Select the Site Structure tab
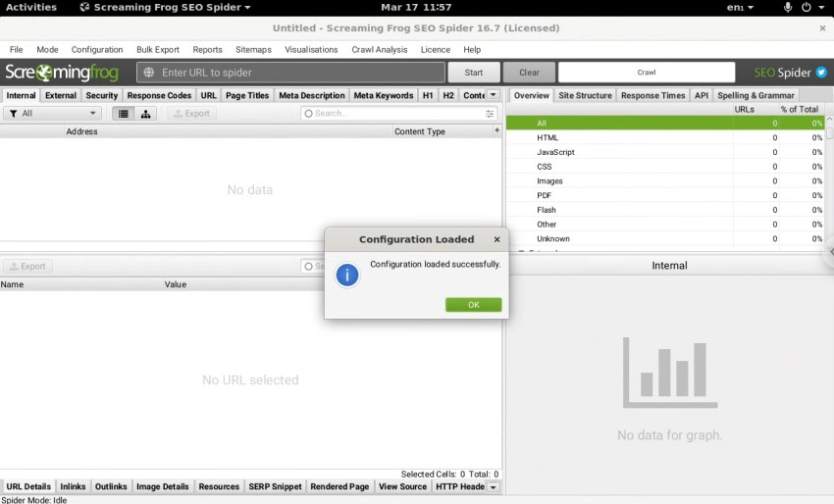The height and width of the screenshot is (504, 834). pos(585,96)
